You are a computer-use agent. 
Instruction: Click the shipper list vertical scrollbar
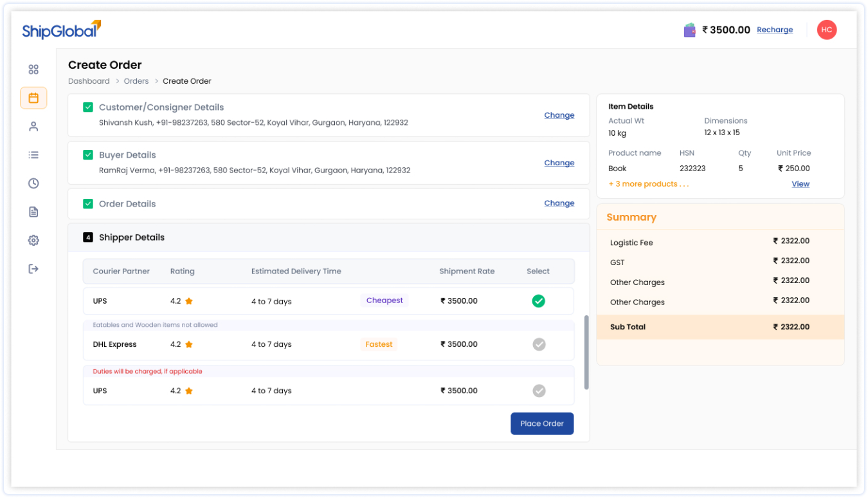586,352
